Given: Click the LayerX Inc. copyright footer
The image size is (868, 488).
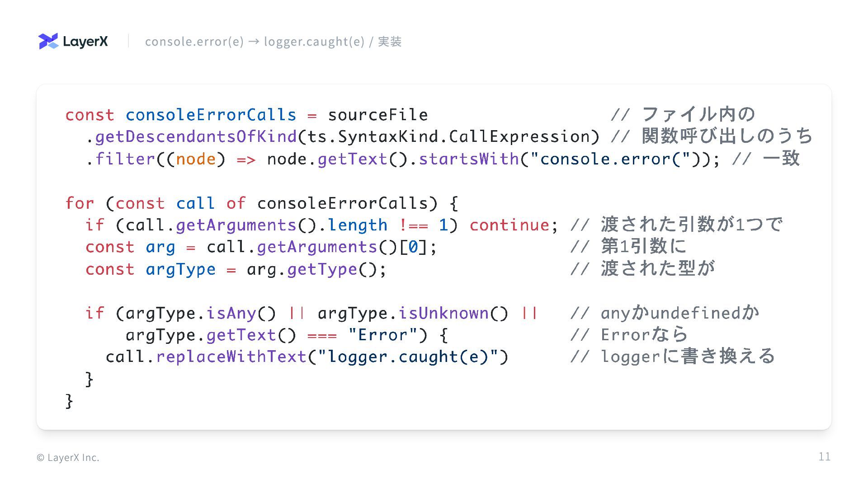Looking at the screenshot, I should 68,458.
